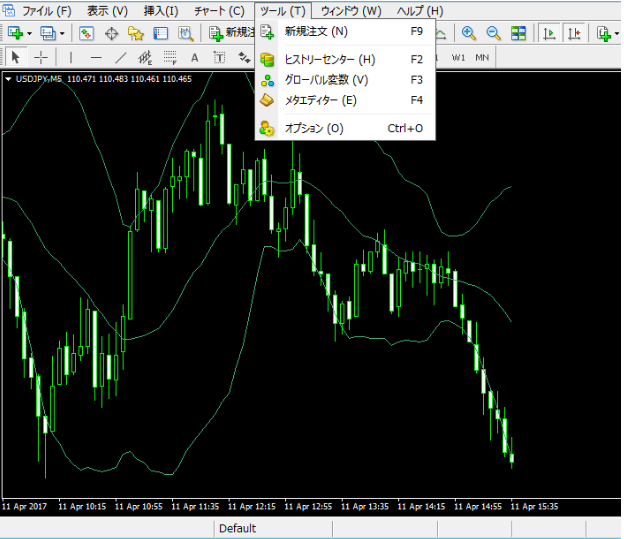The width and height of the screenshot is (624, 539).
Task: Expand the Indicators list dropdown arrow
Action: click(x=617, y=34)
